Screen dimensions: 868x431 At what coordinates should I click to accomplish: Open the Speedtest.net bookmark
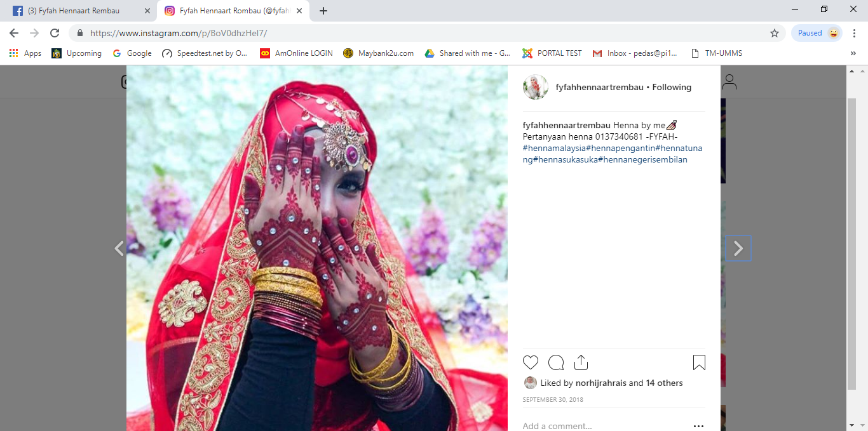[205, 53]
